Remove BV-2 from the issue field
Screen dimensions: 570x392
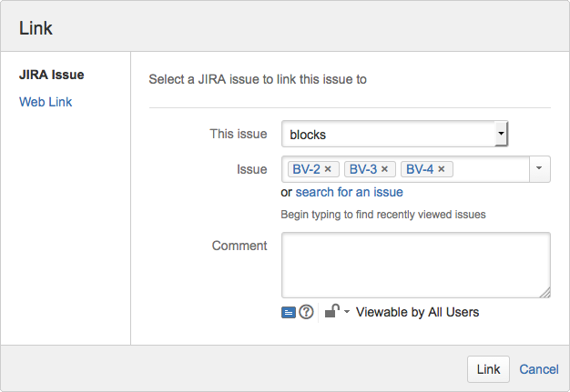point(328,169)
